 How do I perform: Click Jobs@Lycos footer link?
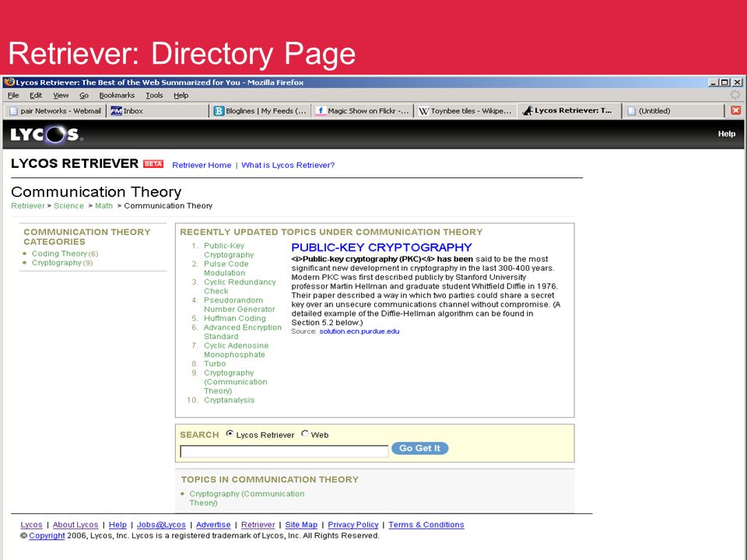[x=161, y=525]
